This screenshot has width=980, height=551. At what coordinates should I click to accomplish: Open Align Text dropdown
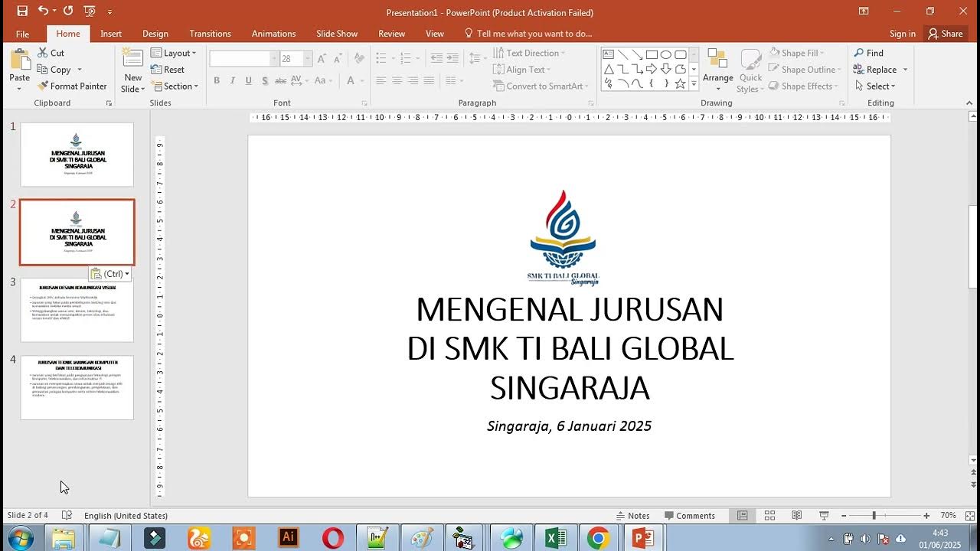[521, 70]
